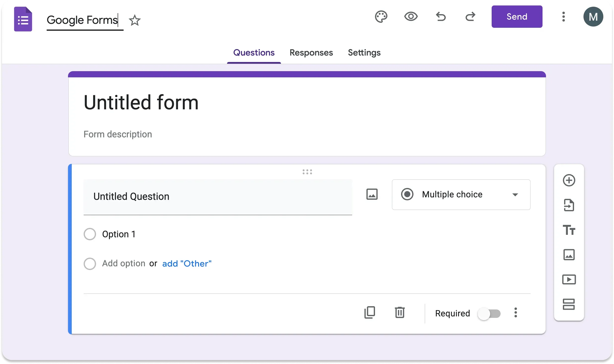This screenshot has width=614, height=364.
Task: Add an "Other" option via the link
Action: tap(187, 264)
